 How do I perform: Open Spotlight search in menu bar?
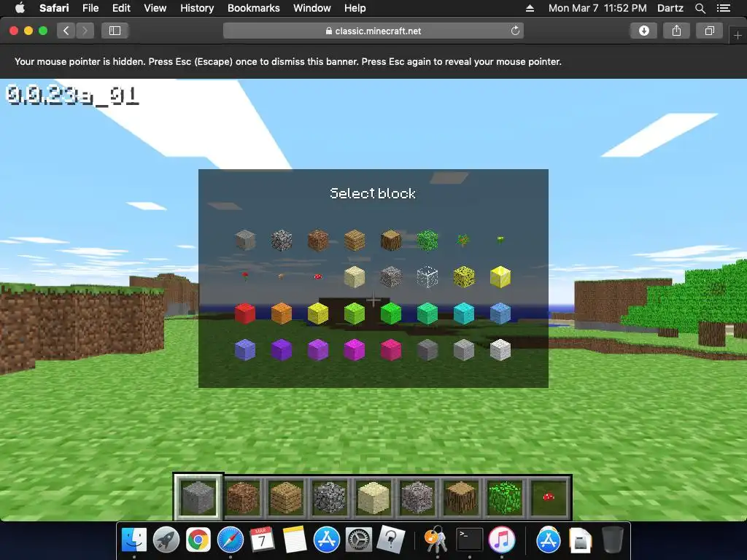[700, 8]
